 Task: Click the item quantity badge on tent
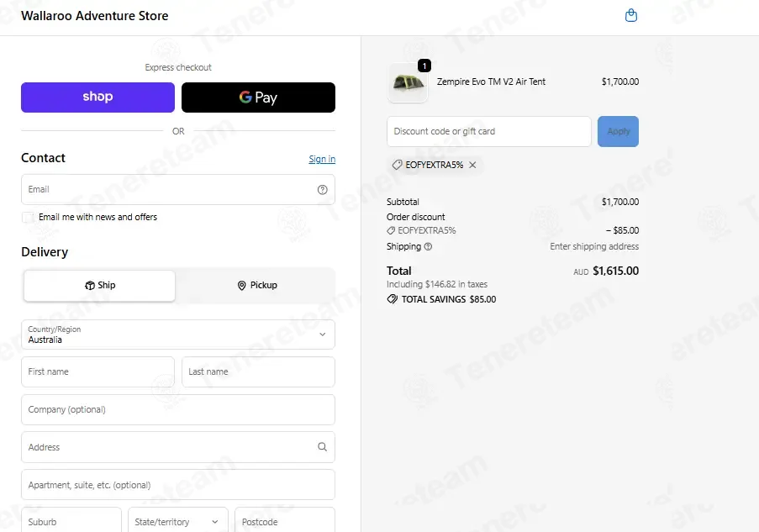tap(424, 66)
